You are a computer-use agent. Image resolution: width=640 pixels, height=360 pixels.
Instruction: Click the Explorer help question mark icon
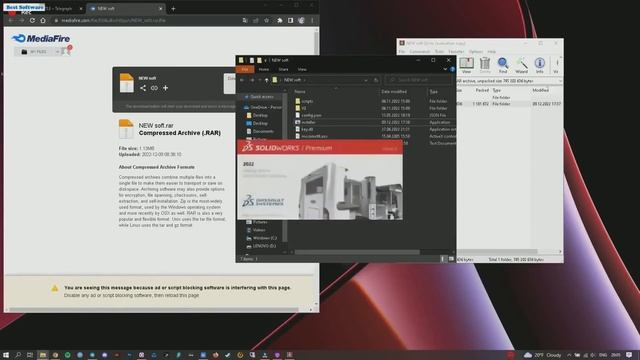pos(452,69)
